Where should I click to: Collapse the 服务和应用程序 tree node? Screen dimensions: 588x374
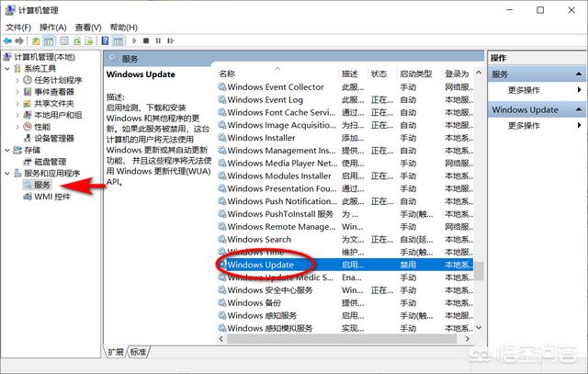coord(7,174)
